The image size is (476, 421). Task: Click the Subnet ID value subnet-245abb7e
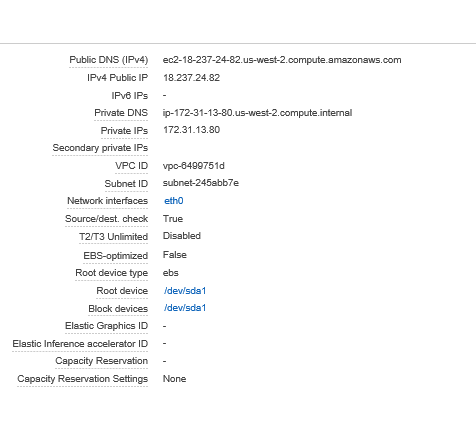(x=201, y=183)
